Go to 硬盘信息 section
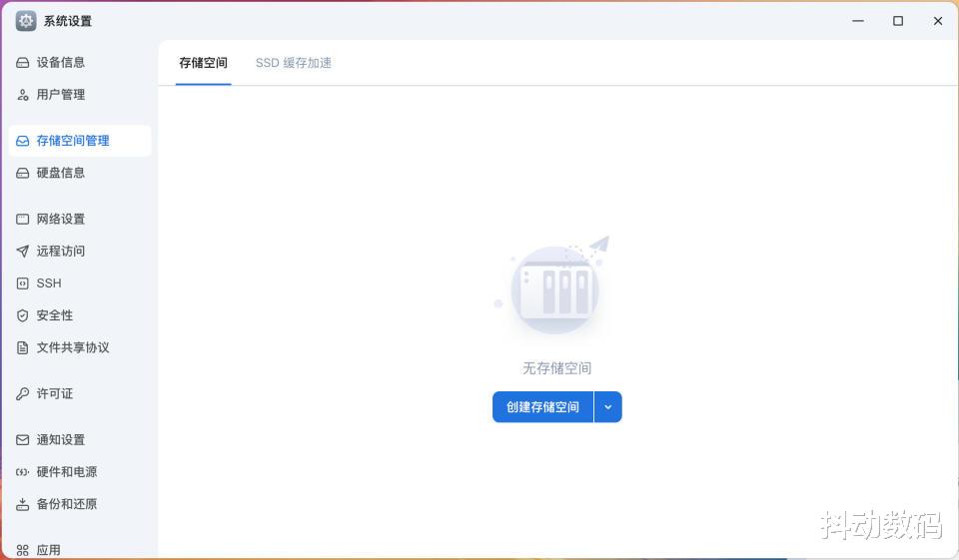Viewport: 959px width, 560px height. [80, 173]
